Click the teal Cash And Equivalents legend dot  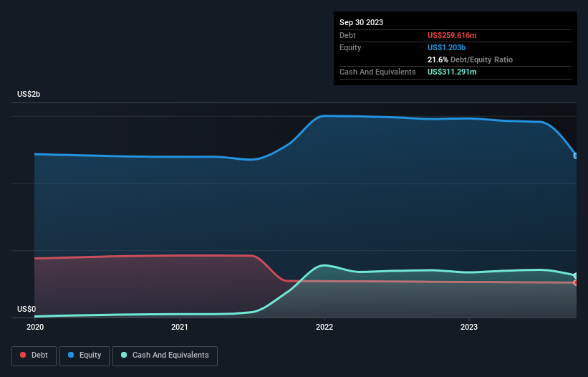tap(124, 355)
